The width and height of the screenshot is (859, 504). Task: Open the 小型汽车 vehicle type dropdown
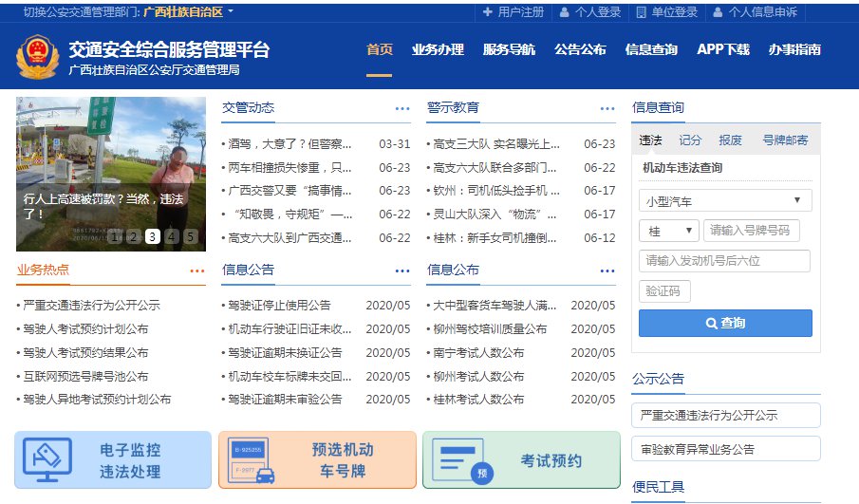(x=725, y=200)
